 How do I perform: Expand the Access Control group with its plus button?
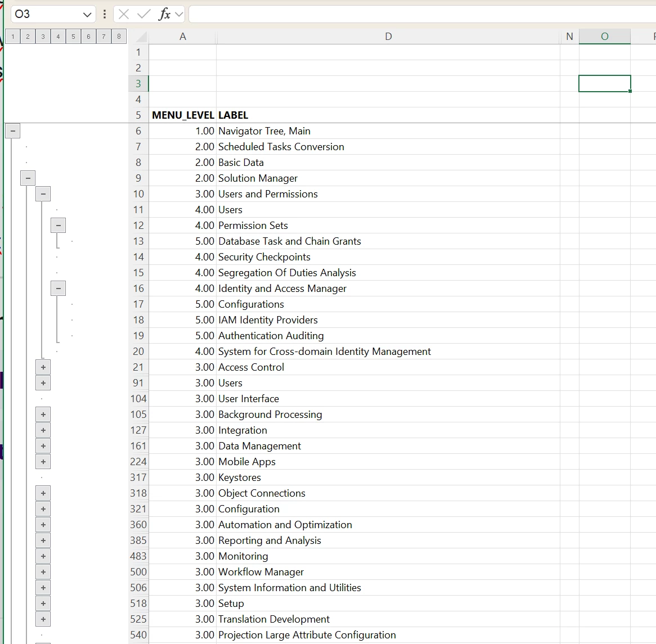[x=43, y=367]
